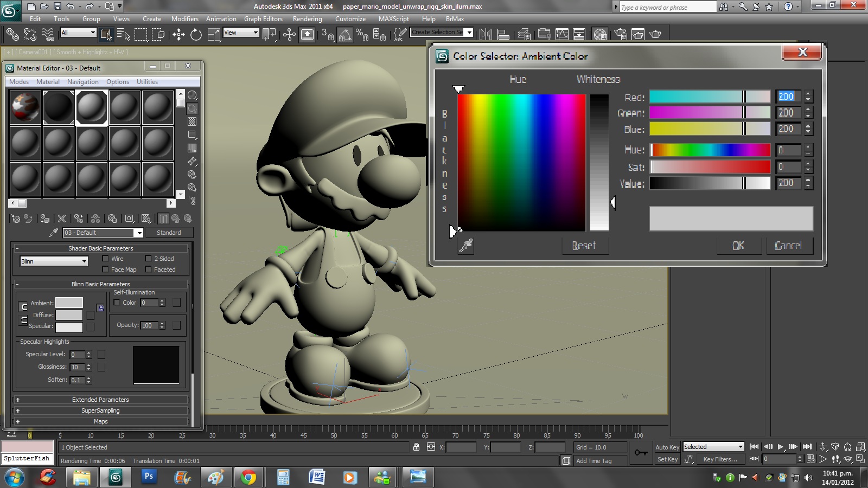Open the Graph Editors menu
The width and height of the screenshot is (868, 488).
pos(263,18)
